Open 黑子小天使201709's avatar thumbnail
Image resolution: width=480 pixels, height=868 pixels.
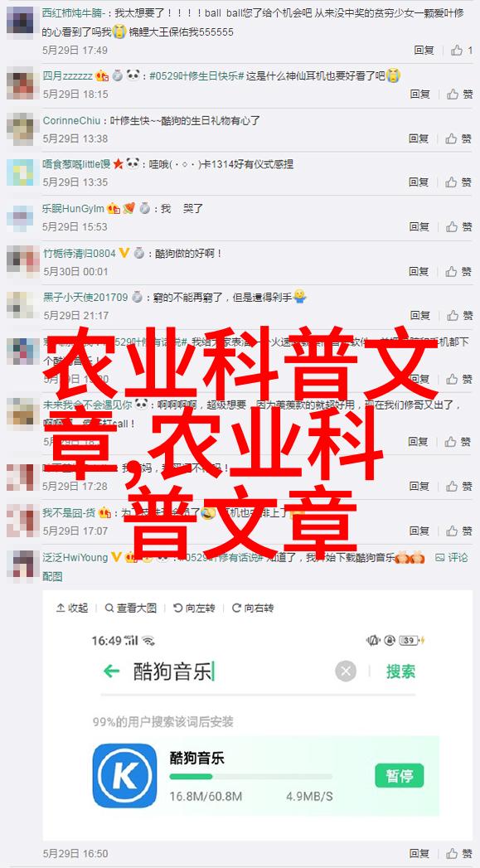pyautogui.click(x=20, y=305)
